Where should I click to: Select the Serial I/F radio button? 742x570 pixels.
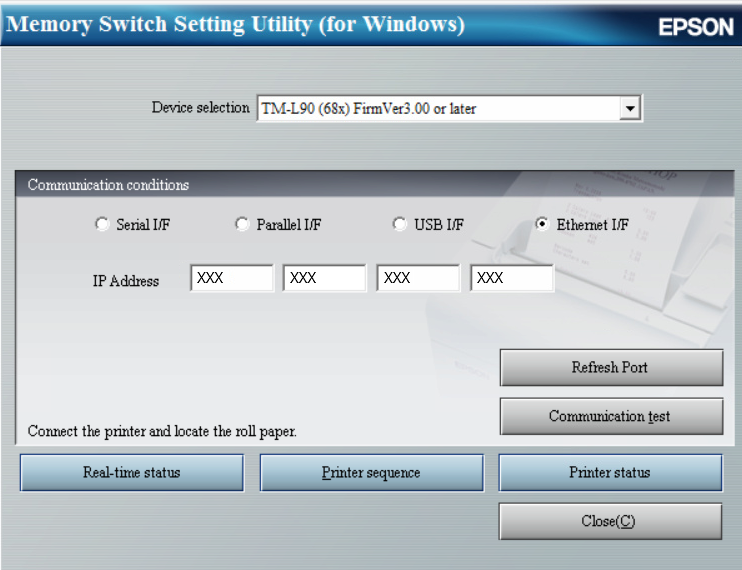pyautogui.click(x=101, y=225)
